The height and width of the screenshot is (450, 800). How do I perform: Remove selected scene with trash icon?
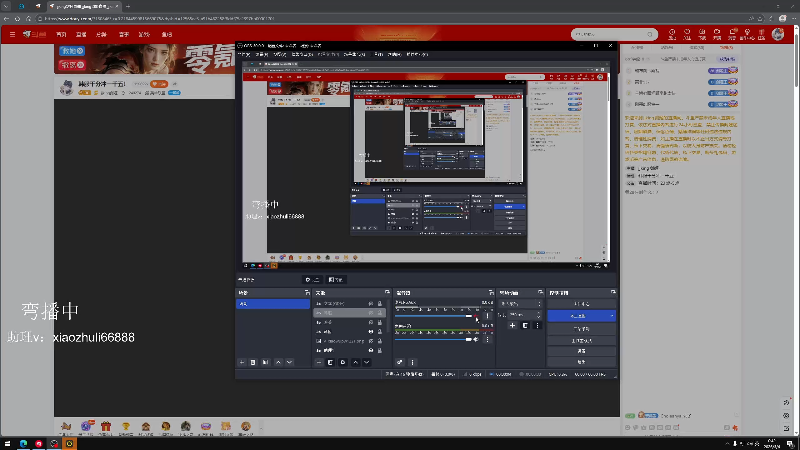(x=253, y=362)
